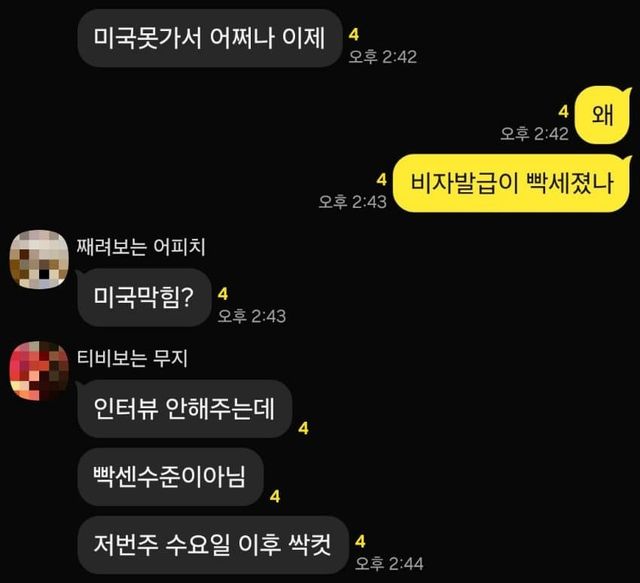The image size is (640, 583).
Task: Click unread count 4 beside 인터뷰 안해주는데
Action: tap(303, 428)
